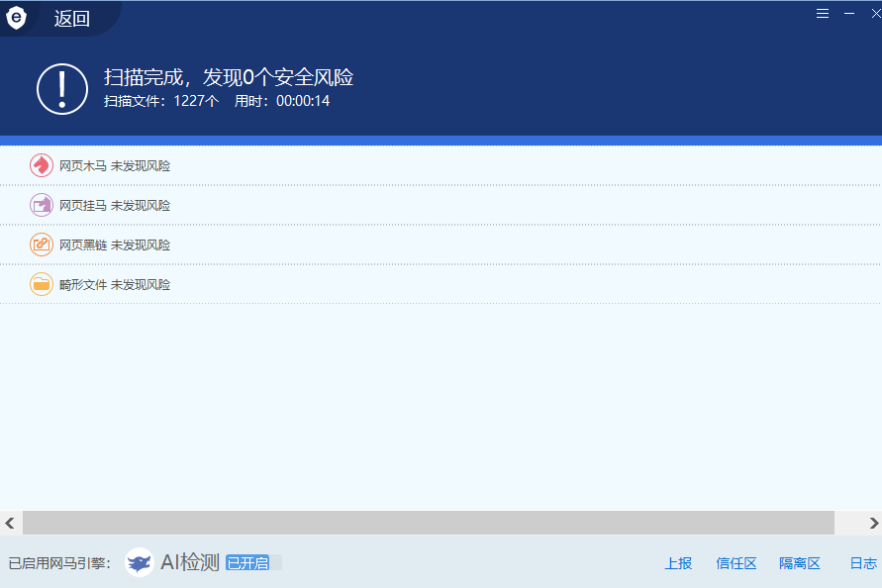Viewport: 882px width, 588px height.
Task: Click the 已启用网马引擎 label
Action: click(59, 563)
